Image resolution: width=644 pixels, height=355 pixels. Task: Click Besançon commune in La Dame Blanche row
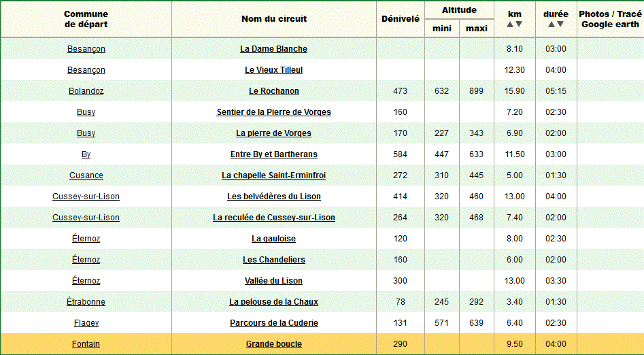point(86,49)
